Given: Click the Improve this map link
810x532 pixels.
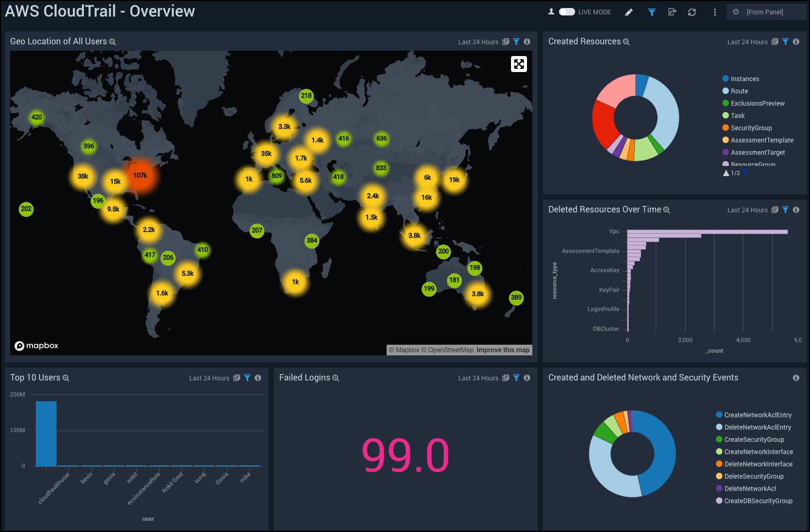Looking at the screenshot, I should (x=502, y=350).
